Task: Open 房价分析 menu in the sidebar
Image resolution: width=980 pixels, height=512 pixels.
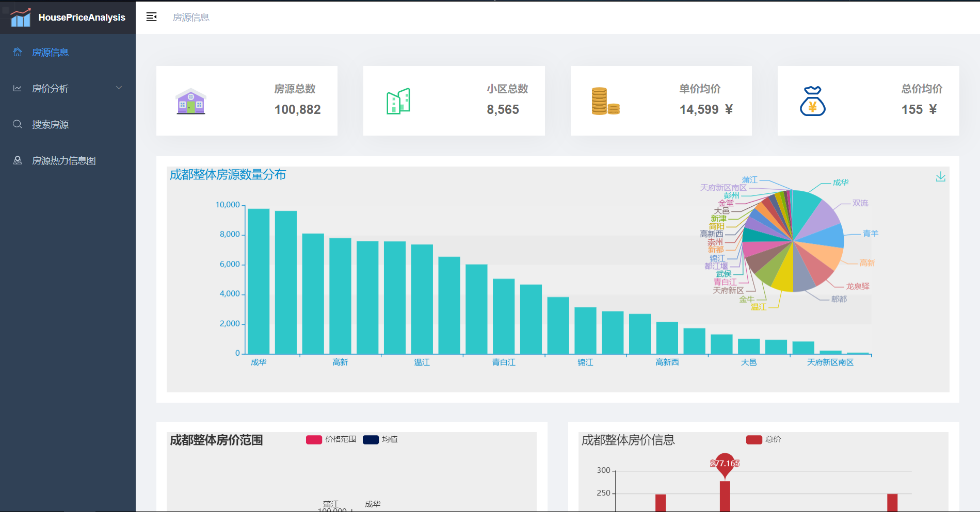Action: pos(68,88)
